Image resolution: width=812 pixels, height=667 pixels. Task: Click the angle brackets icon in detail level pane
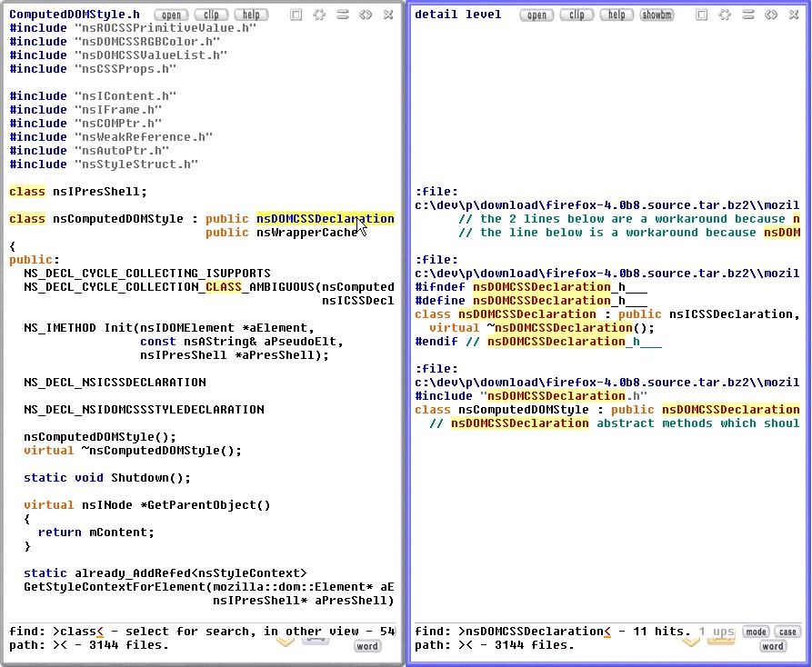click(x=771, y=15)
